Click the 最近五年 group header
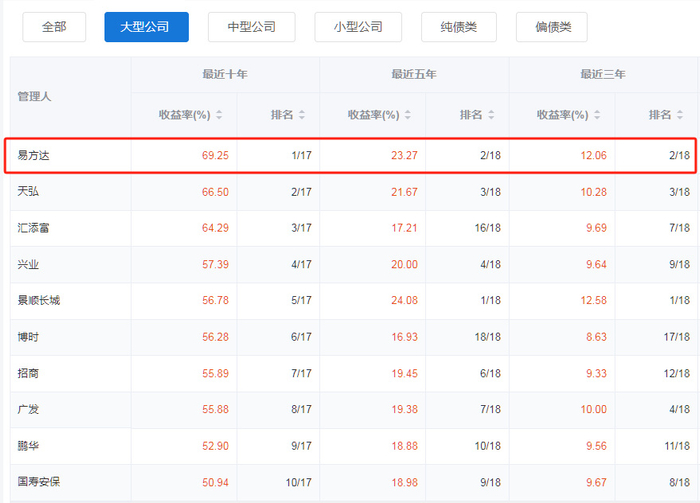Viewport: 700px width, 503px height. click(414, 74)
